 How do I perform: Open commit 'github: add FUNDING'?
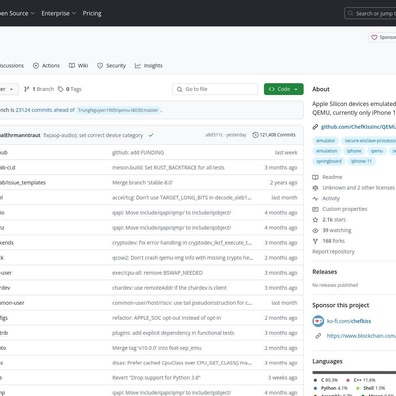pyautogui.click(x=138, y=153)
